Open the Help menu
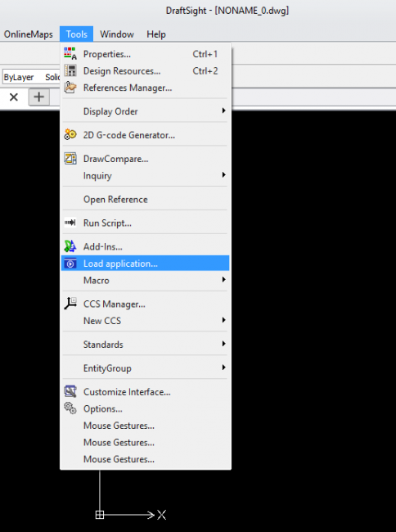Screen dimensions: 396x532 [x=156, y=34]
